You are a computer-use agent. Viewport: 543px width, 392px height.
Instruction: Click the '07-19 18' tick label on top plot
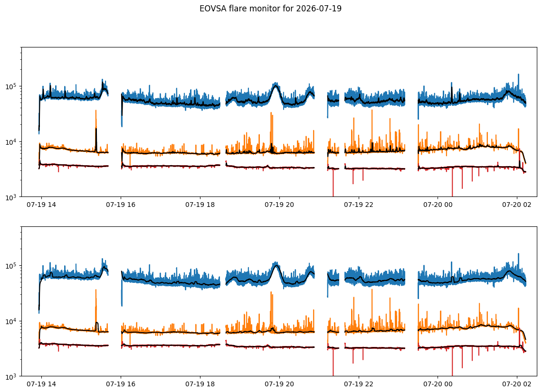point(200,205)
